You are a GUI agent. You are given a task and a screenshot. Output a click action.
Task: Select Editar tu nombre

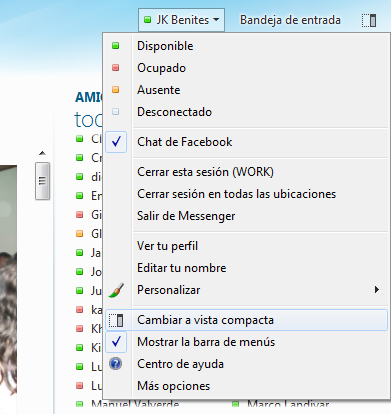coord(247,268)
